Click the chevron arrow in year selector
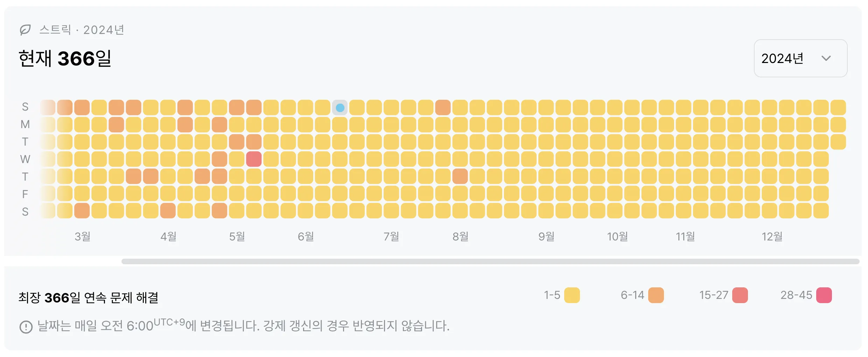 (x=826, y=58)
